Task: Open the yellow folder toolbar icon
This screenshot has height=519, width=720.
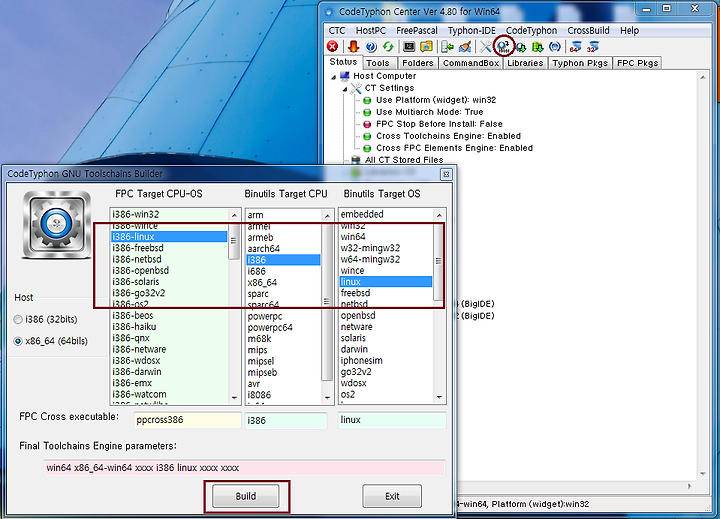Action: point(427,46)
